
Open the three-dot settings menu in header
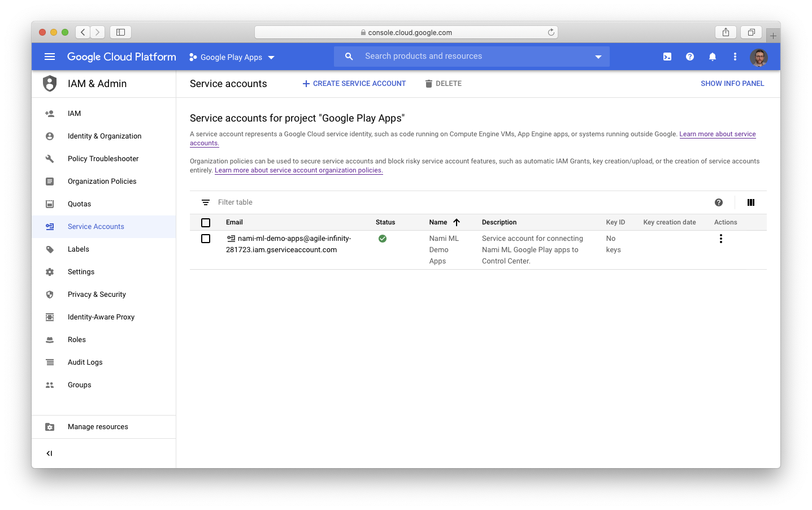[x=735, y=57]
